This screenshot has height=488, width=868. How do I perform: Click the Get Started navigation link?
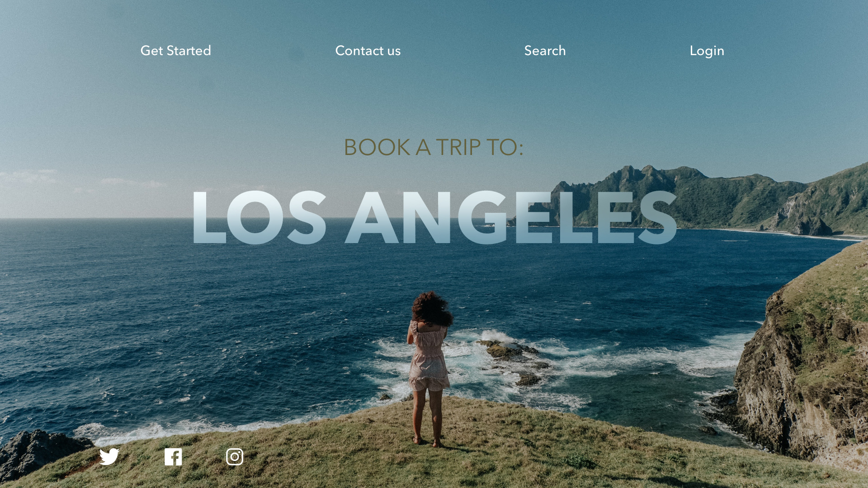click(x=175, y=51)
